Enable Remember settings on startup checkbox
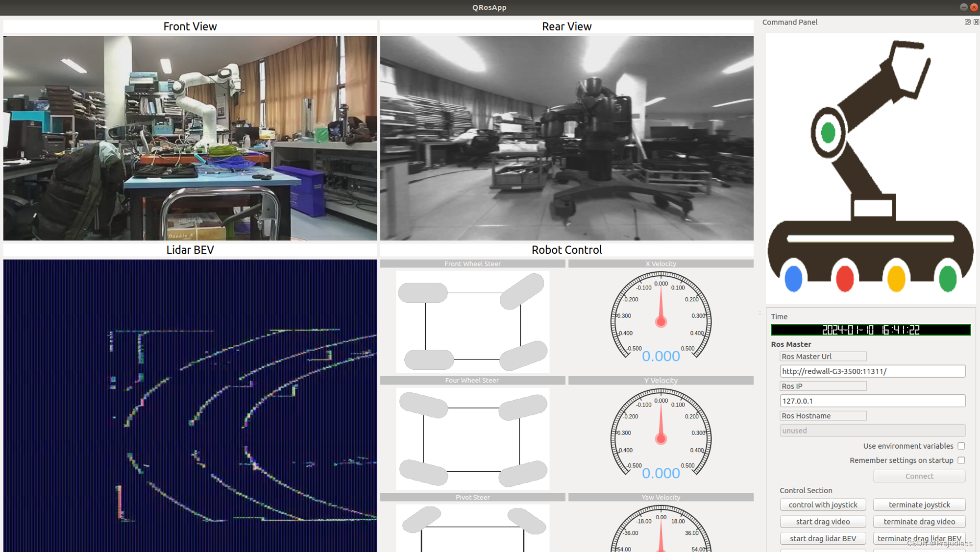The image size is (980, 552). point(963,460)
